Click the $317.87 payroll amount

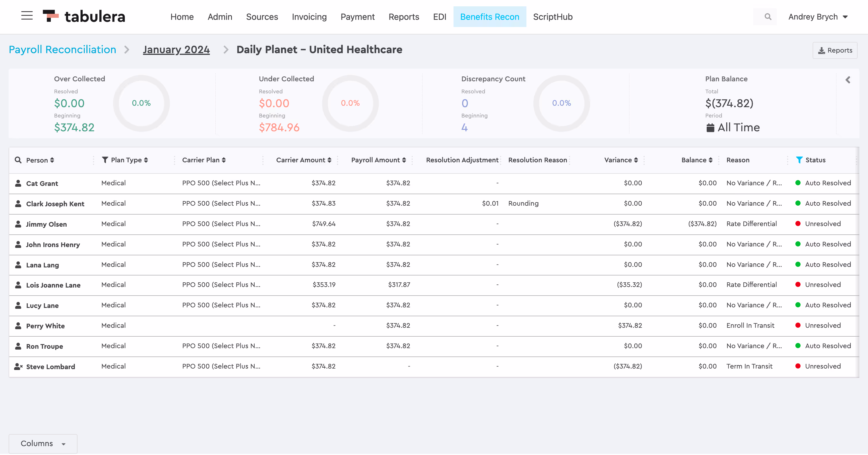[399, 285]
